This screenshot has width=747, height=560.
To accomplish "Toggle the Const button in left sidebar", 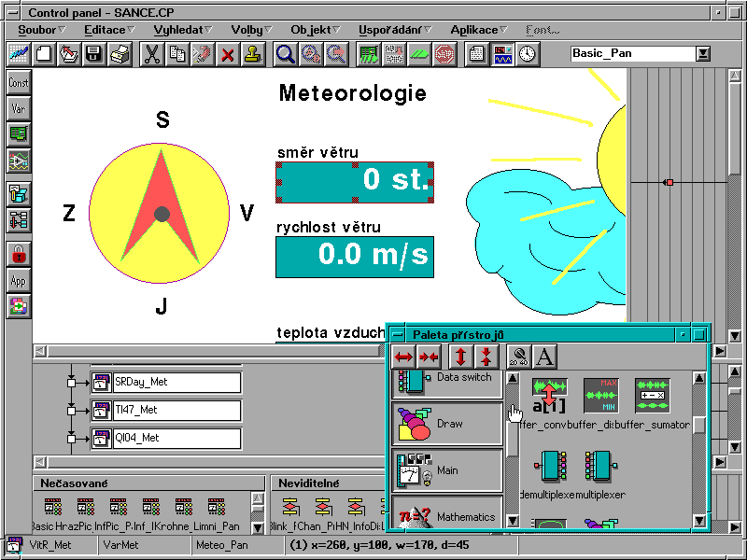I will [19, 83].
